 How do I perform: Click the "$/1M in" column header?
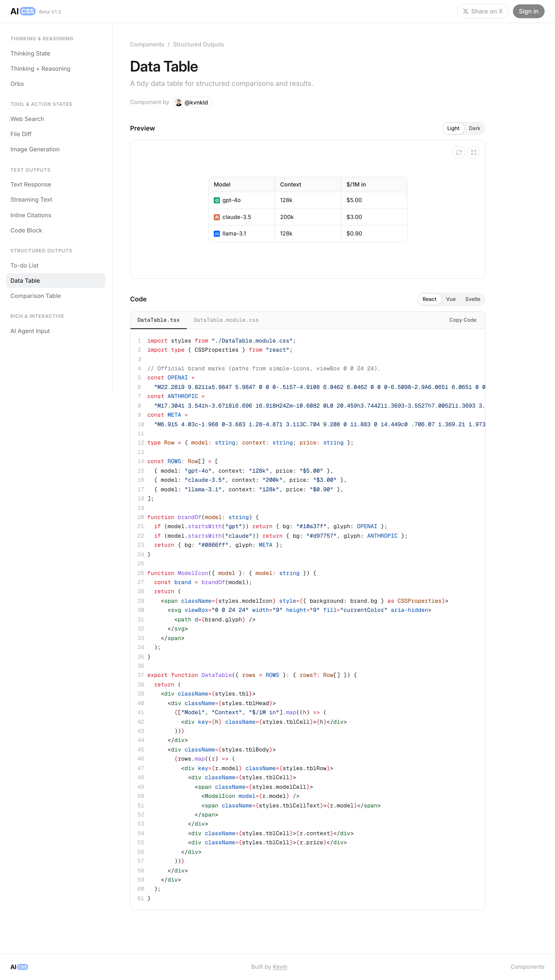[374, 185]
